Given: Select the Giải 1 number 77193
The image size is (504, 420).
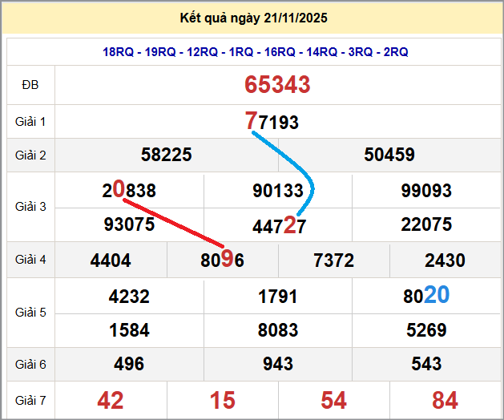Looking at the screenshot, I should [272, 122].
